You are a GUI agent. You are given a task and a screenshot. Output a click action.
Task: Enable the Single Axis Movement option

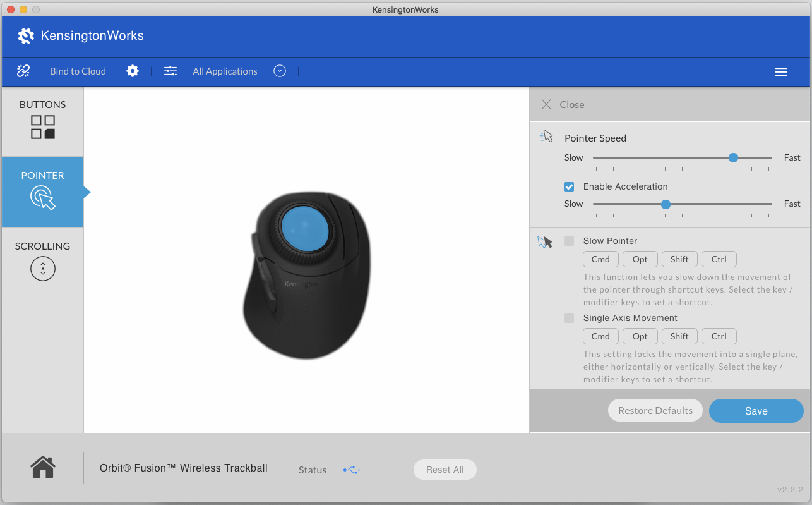(568, 318)
